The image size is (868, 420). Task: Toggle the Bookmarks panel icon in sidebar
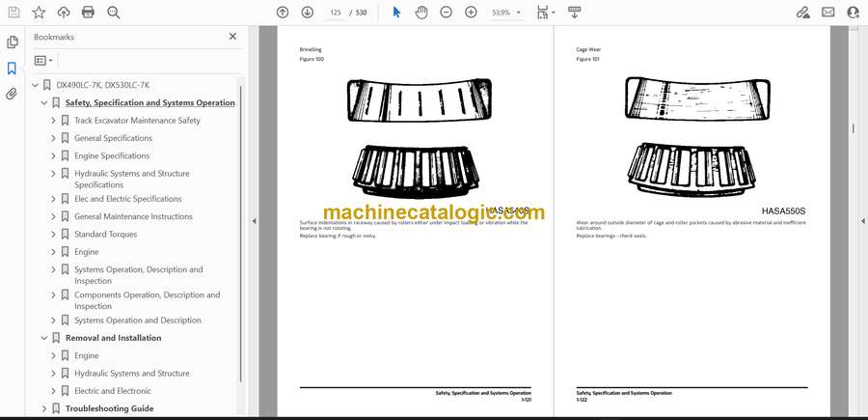click(x=12, y=69)
